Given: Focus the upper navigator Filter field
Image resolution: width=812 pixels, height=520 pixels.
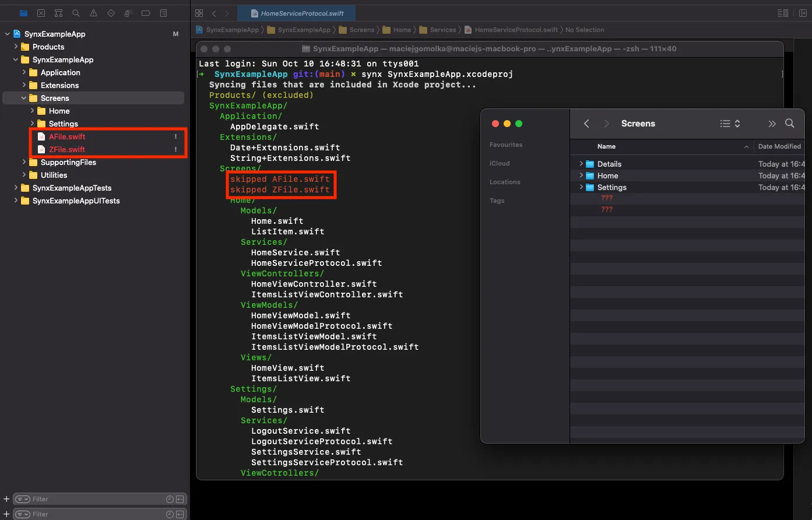Looking at the screenshot, I should pos(99,499).
